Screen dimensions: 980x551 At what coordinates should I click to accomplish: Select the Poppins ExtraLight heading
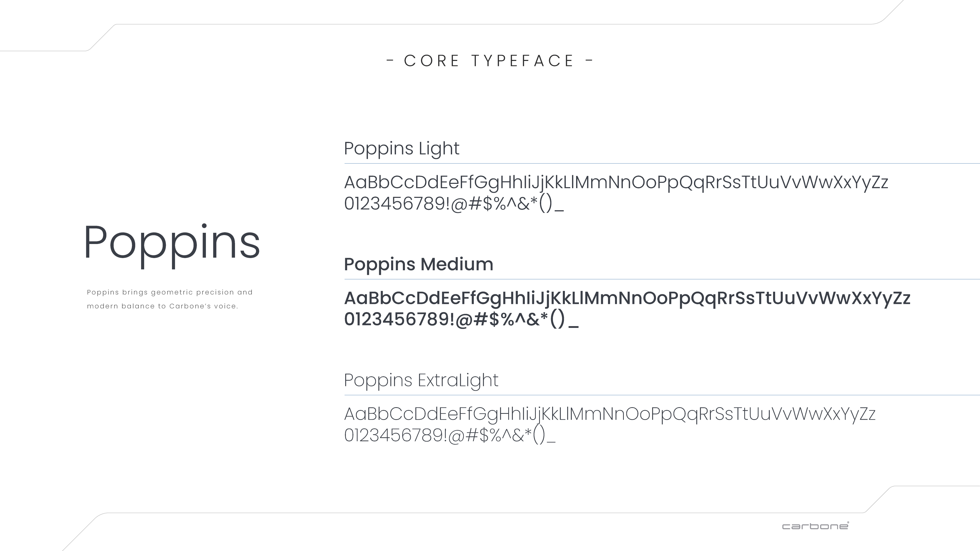click(x=421, y=380)
